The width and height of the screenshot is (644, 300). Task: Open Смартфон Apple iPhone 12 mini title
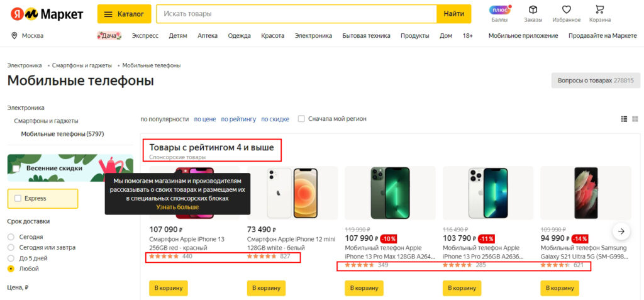[291, 243]
